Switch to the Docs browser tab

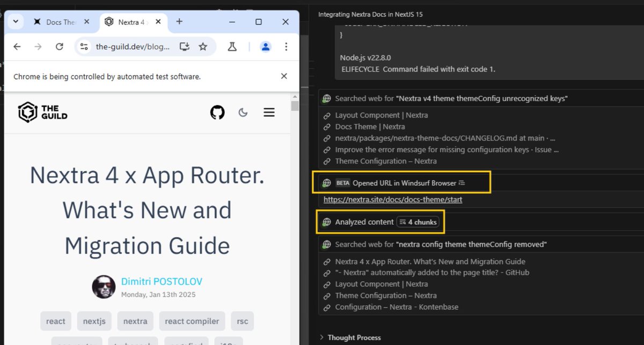coord(59,21)
